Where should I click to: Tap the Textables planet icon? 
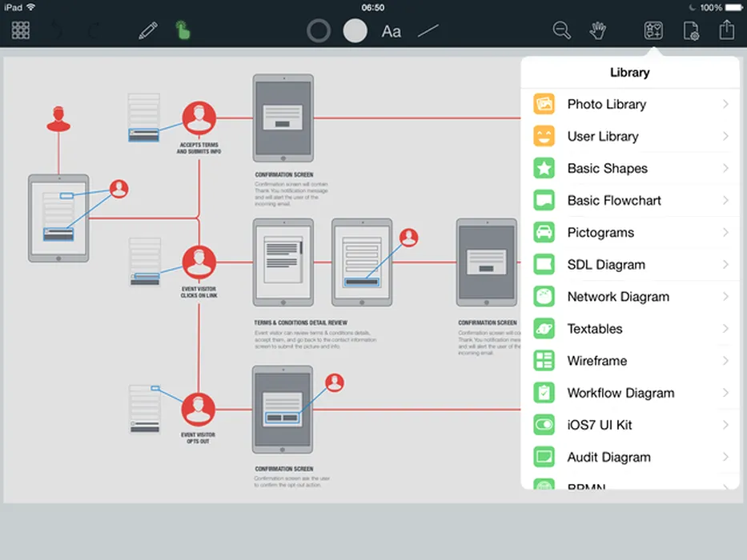pos(544,329)
